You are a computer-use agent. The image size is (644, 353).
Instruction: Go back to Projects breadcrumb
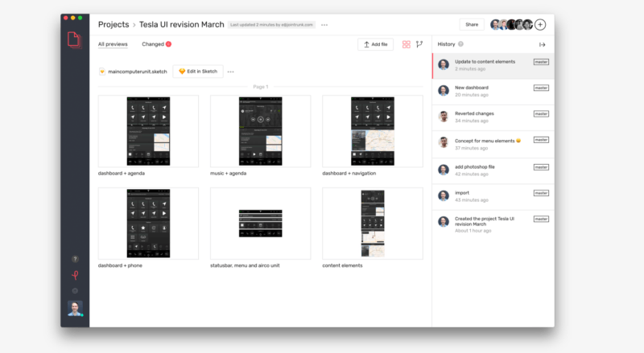(114, 25)
